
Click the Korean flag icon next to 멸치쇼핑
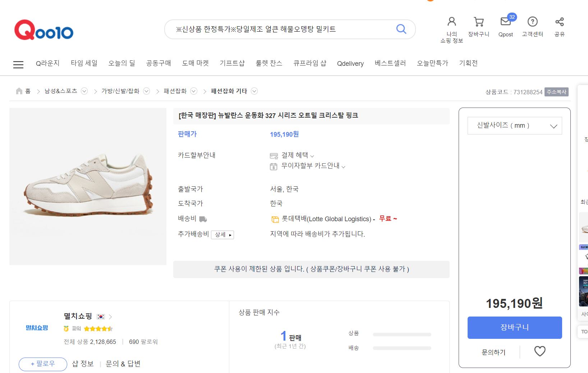[x=101, y=317]
